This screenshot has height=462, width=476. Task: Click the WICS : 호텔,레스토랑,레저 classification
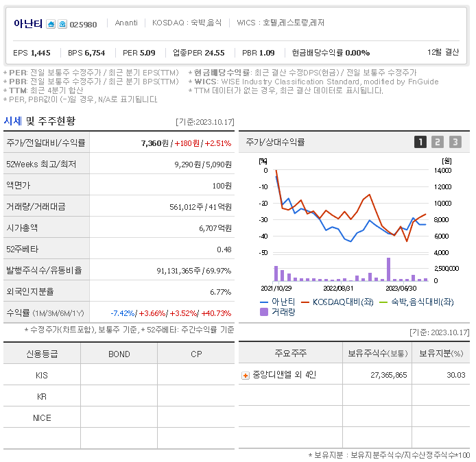point(281,23)
